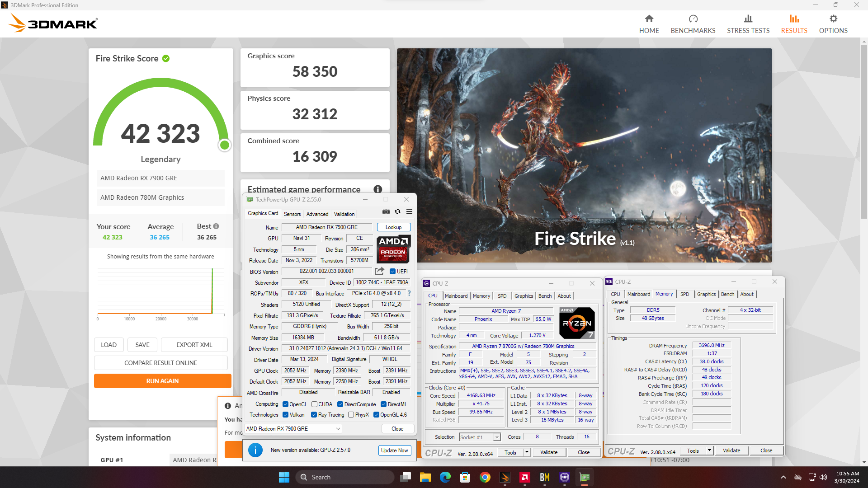Open the Bench tab in left CPU-Z window

545,296
